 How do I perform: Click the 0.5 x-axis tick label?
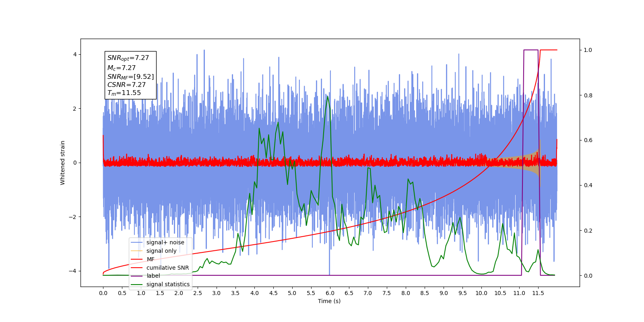coord(122,293)
